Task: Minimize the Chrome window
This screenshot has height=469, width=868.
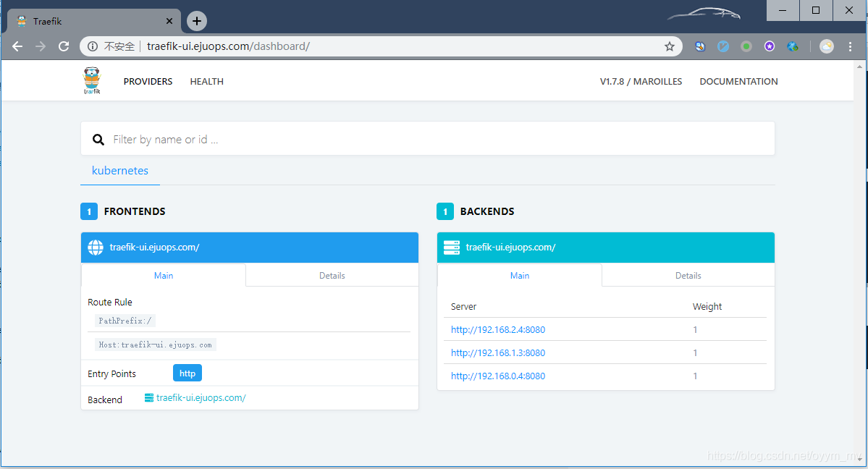Action: point(783,10)
